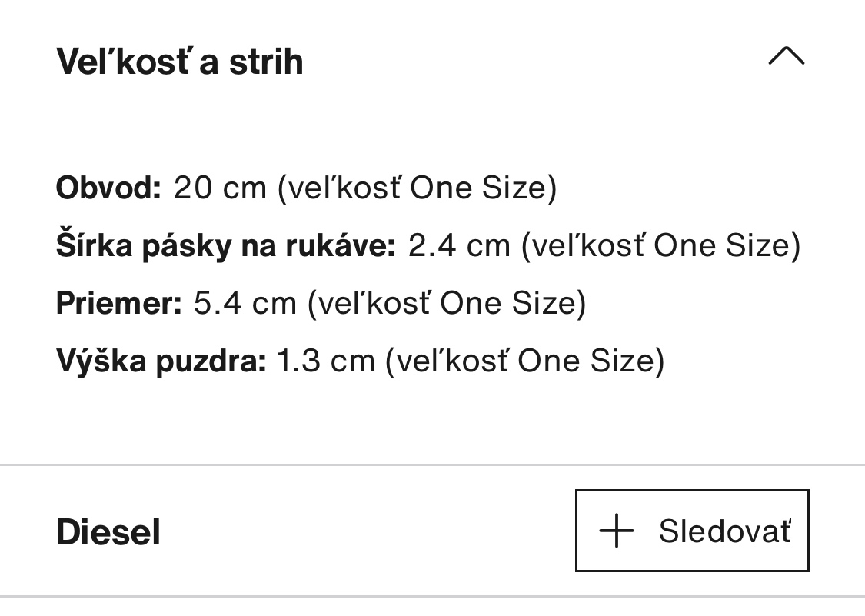Click the Šírka pásky na rukáve label

click(x=225, y=245)
